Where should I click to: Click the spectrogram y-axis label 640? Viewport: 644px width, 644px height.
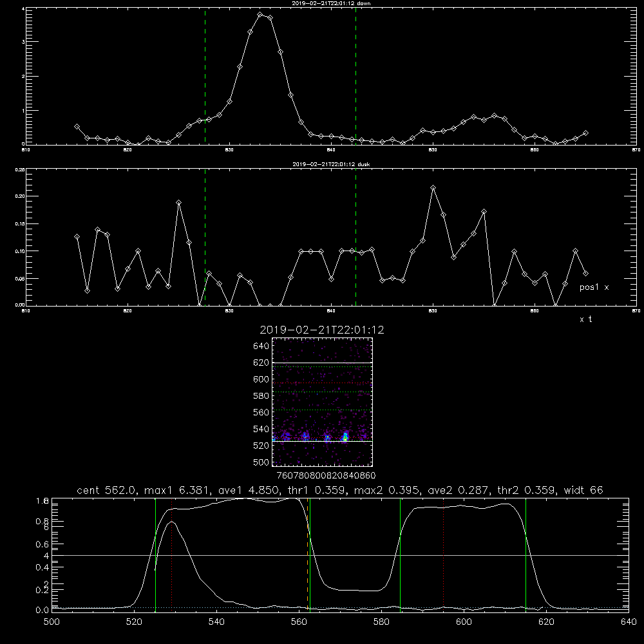pos(261,346)
